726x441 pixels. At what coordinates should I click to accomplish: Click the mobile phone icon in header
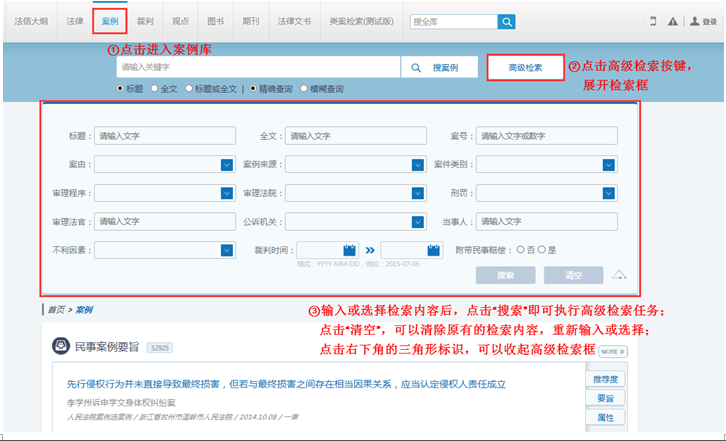652,21
